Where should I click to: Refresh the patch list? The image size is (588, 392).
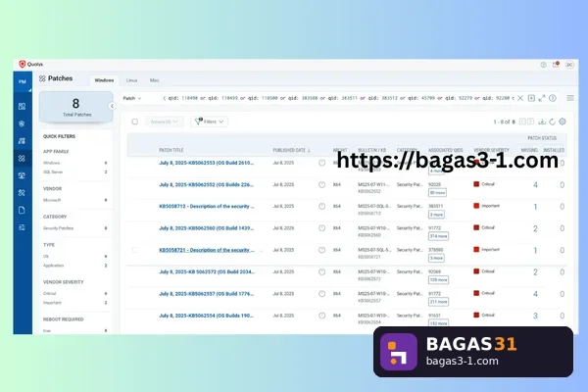pyautogui.click(x=552, y=122)
